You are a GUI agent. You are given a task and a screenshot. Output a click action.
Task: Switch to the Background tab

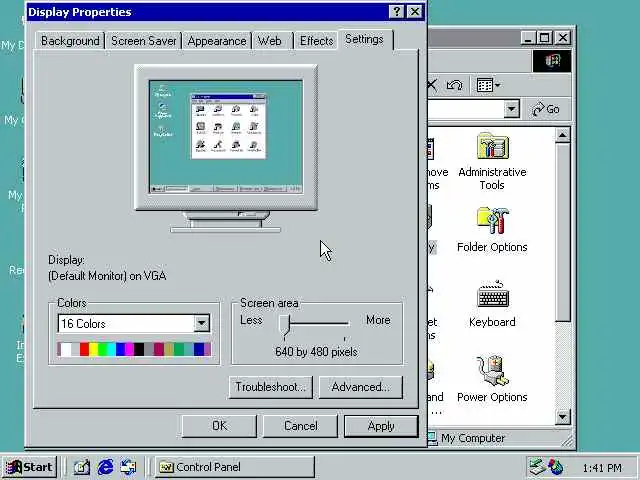point(70,41)
